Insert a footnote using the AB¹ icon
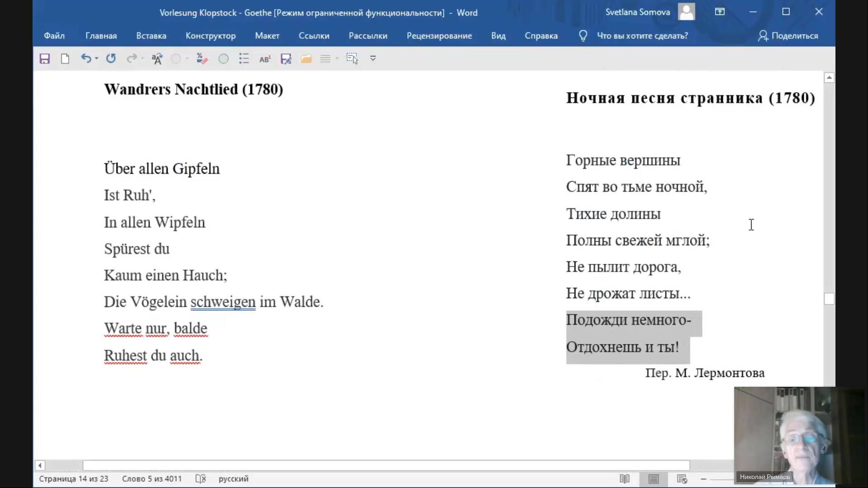The height and width of the screenshot is (488, 868). (x=265, y=58)
